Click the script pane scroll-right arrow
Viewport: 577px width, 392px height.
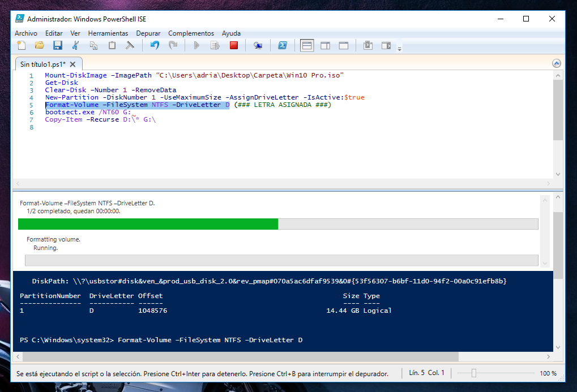(548, 183)
